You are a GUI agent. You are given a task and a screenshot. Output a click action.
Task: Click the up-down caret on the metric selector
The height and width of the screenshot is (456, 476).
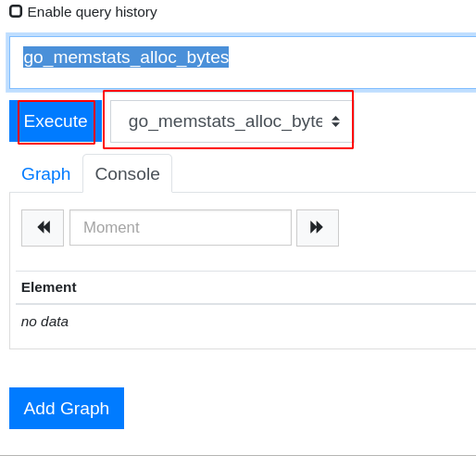(x=335, y=121)
